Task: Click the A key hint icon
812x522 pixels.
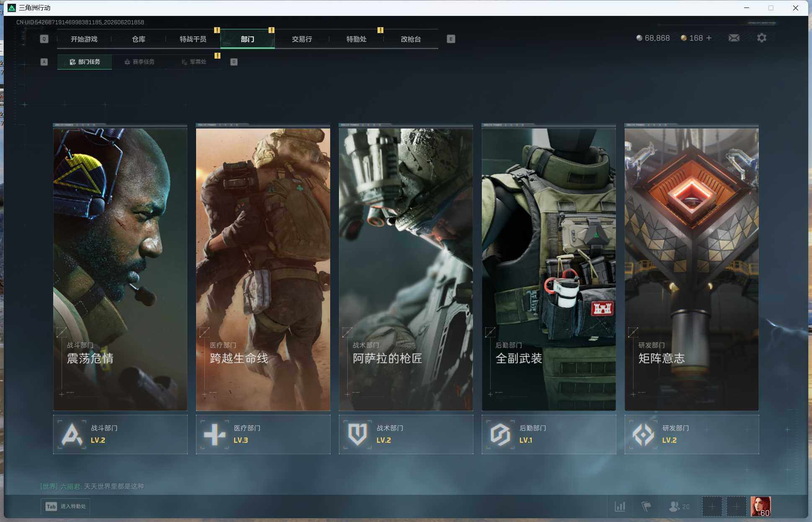Action: tap(44, 62)
